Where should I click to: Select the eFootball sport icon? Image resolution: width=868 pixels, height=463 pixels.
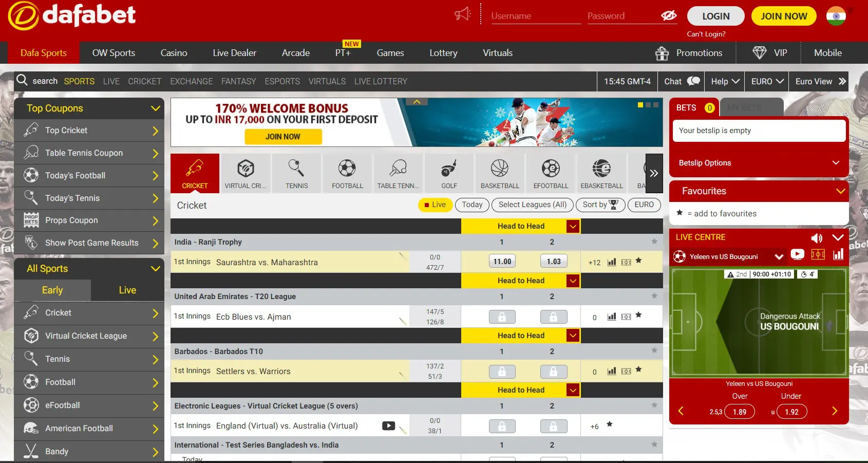coord(551,173)
